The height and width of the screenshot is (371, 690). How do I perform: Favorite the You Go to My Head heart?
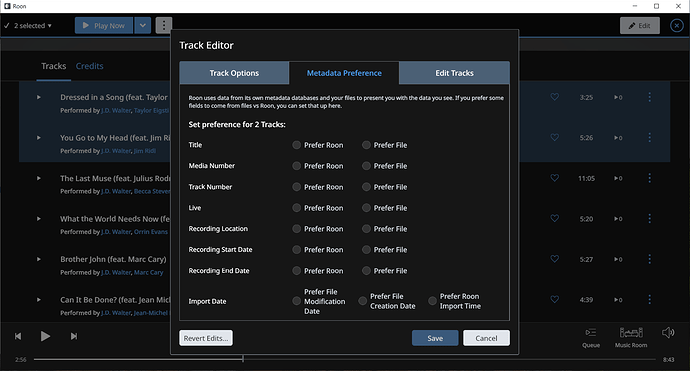(x=554, y=137)
